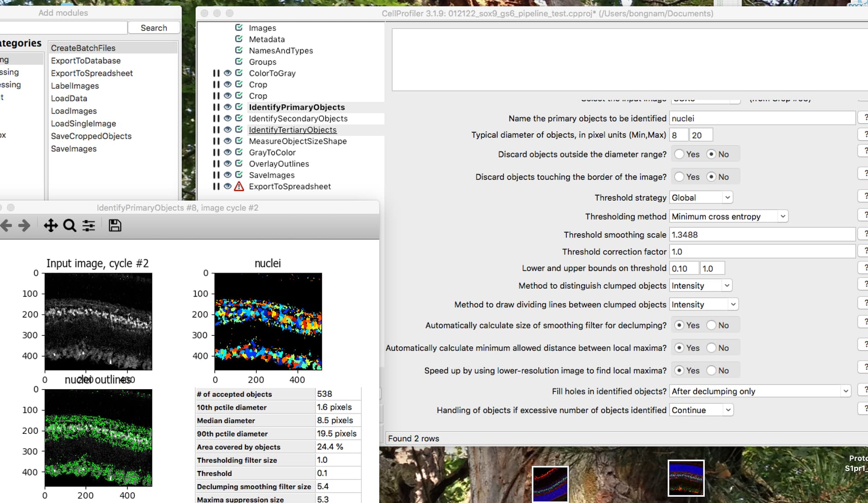This screenshot has height=503, width=868.
Task: Open the configure subplots sliders icon
Action: point(89,226)
